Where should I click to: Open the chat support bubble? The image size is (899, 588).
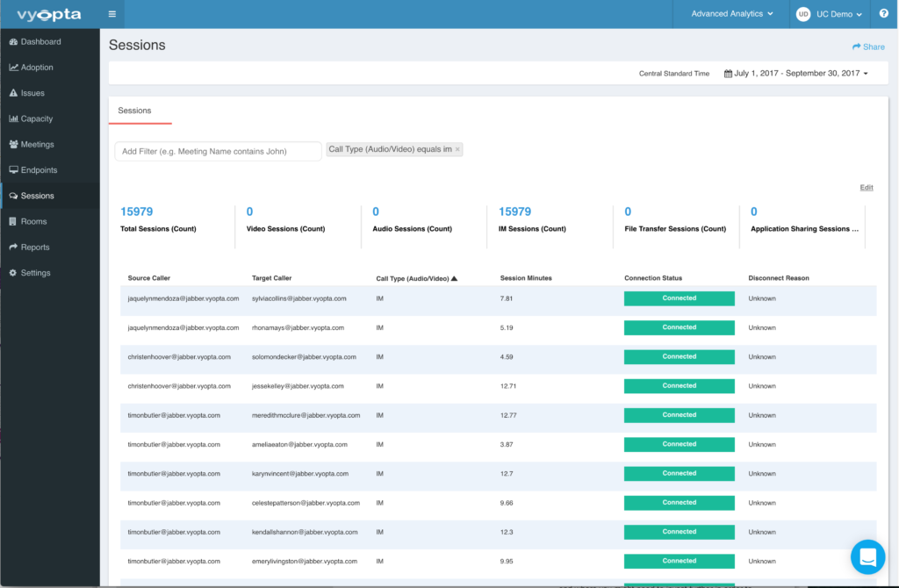pos(867,557)
